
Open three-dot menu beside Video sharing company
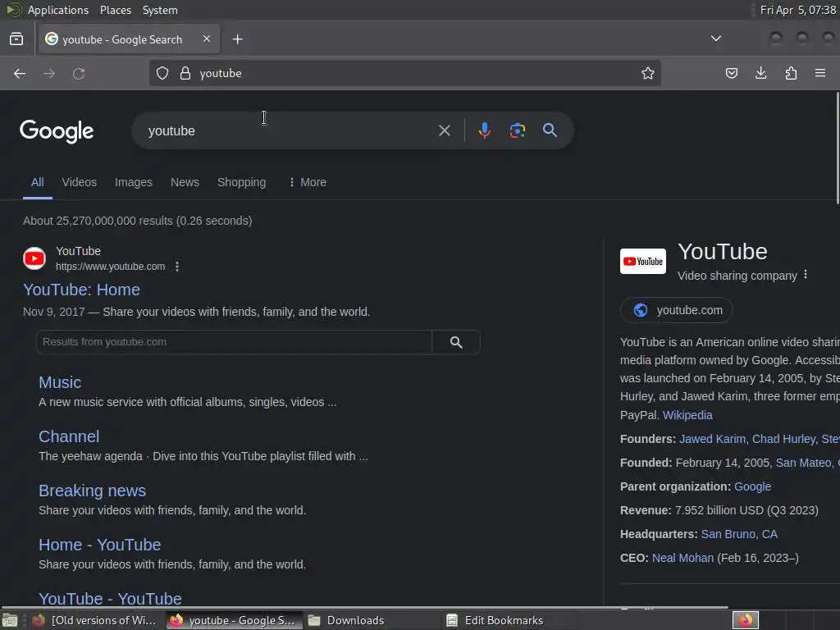(806, 275)
